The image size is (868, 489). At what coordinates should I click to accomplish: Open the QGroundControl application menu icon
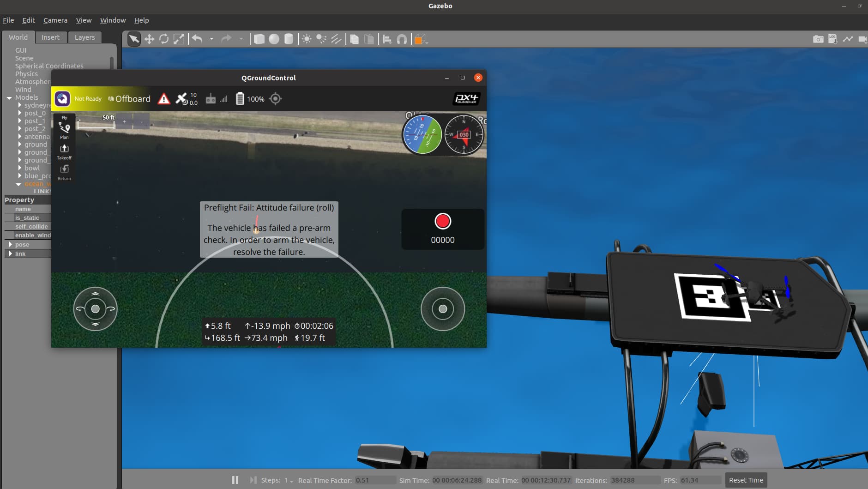[62, 99]
